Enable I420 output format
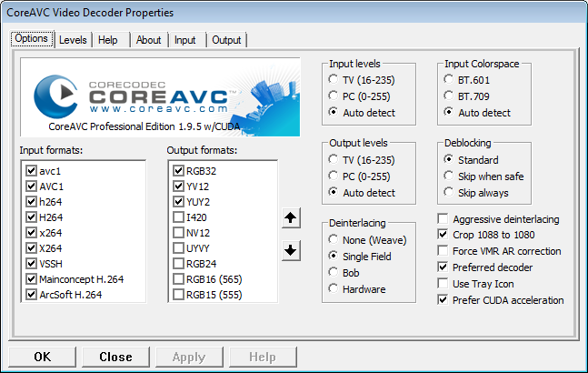This screenshot has height=373, width=588. pyautogui.click(x=178, y=217)
